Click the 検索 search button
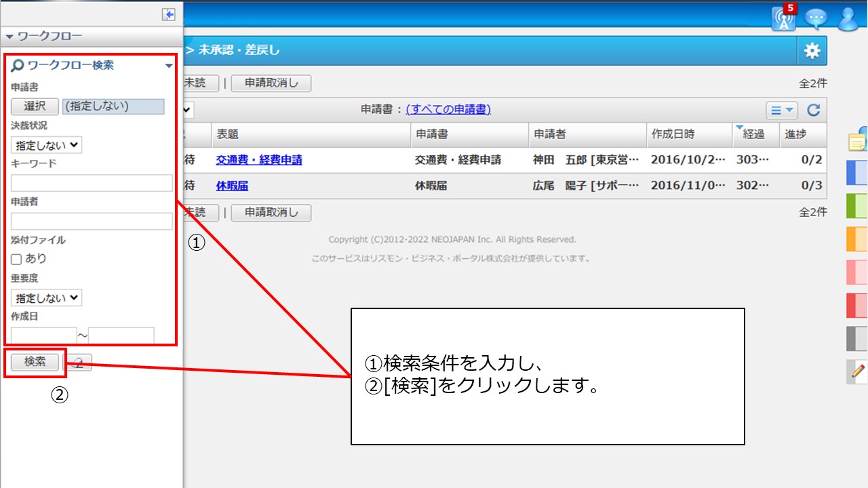This screenshot has height=488, width=868. (35, 362)
